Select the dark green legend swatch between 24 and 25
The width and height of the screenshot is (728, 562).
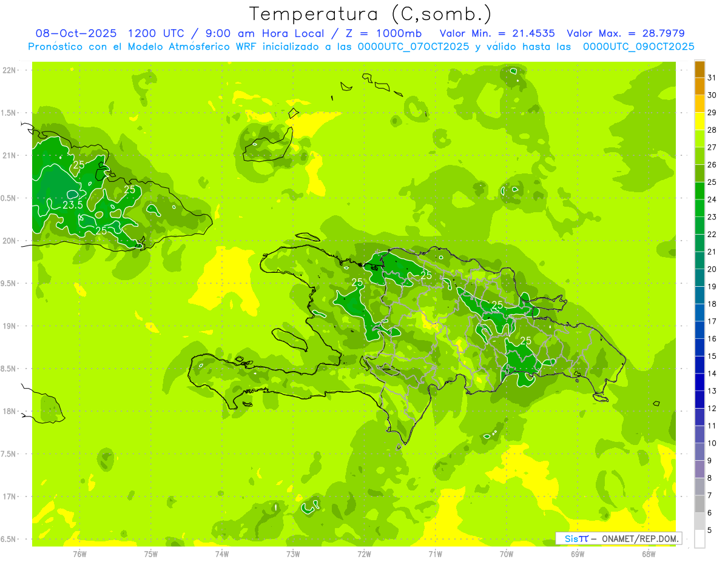(699, 191)
